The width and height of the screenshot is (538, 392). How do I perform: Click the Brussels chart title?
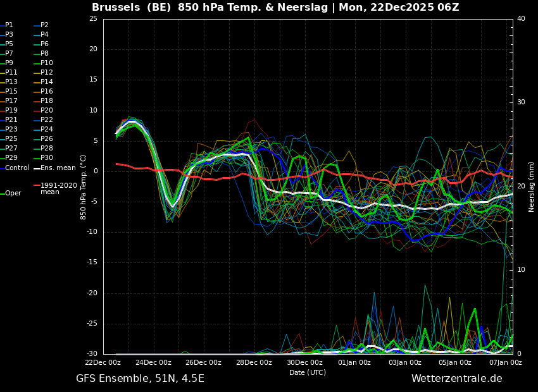tap(275, 8)
